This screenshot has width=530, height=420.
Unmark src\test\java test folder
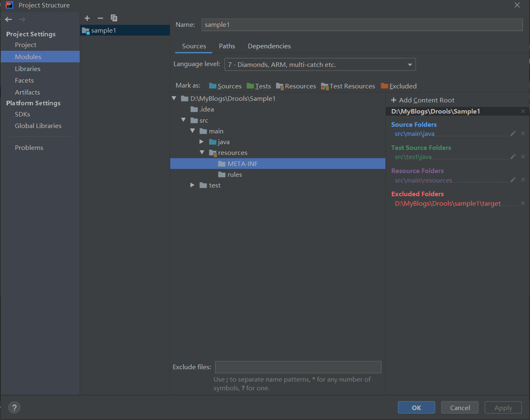(523, 157)
